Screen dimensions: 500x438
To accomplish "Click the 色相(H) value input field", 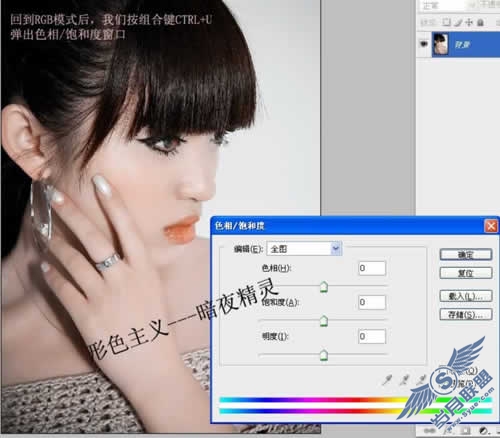I will coord(372,268).
